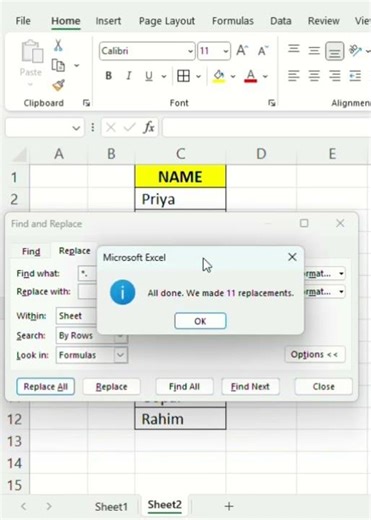Go to previous sheet arrow
Viewport: 371px width, 520px height.
tap(24, 506)
